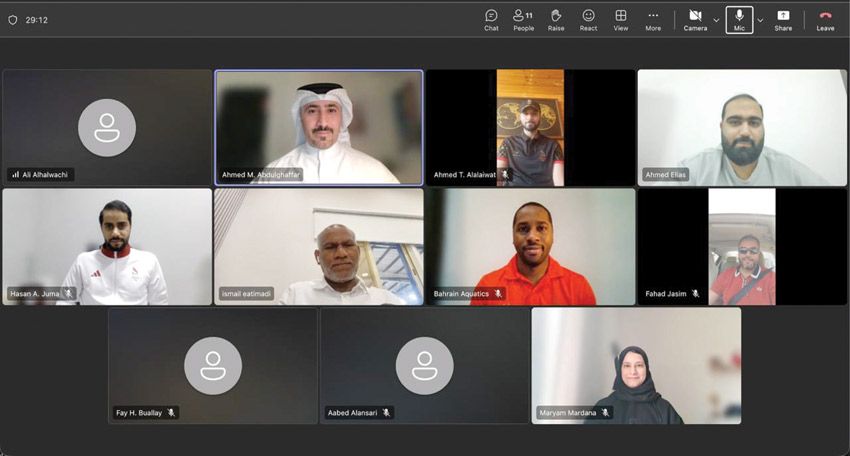Click the muted mic icon by Bahrain Aquatics
Screen dimensions: 850x456
pos(497,294)
